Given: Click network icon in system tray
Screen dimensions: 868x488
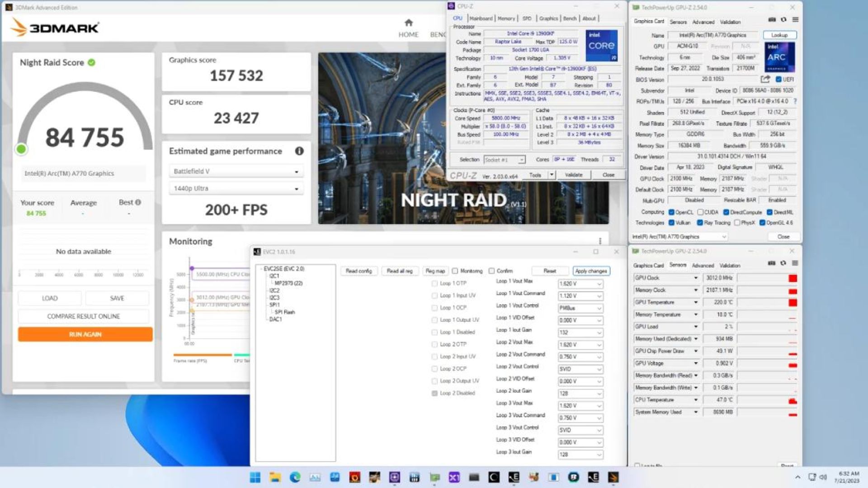Looking at the screenshot, I should pyautogui.click(x=812, y=477).
